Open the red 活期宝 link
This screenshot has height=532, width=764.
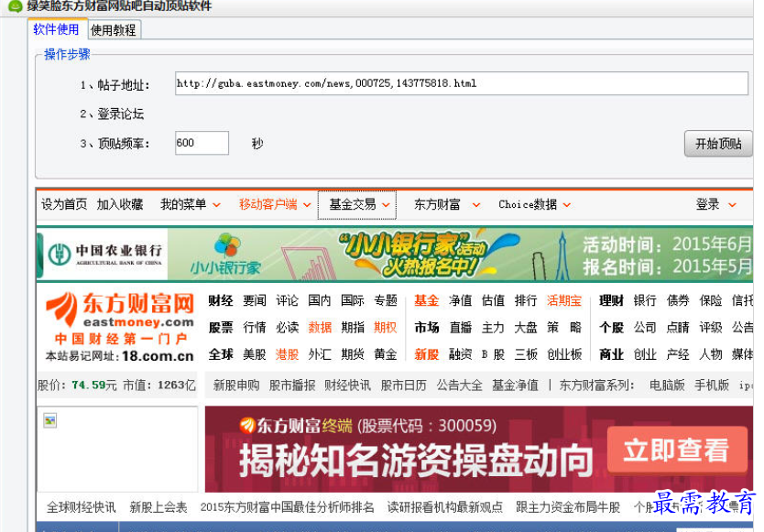point(564,300)
